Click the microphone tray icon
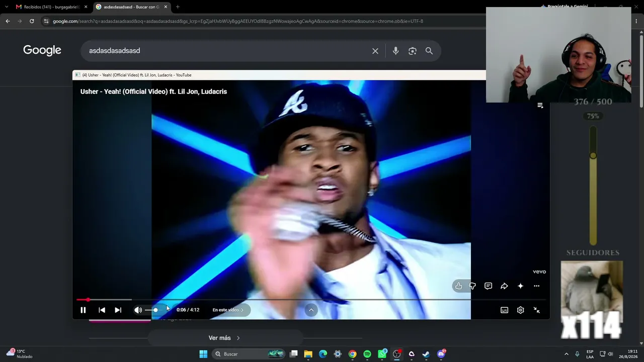This screenshot has width=644, height=362. pyautogui.click(x=577, y=354)
